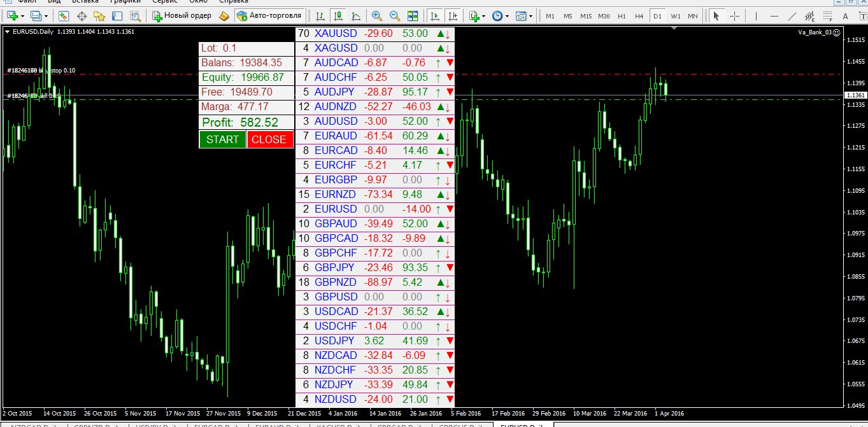Select the Vertical Line drawing tool

[757, 15]
